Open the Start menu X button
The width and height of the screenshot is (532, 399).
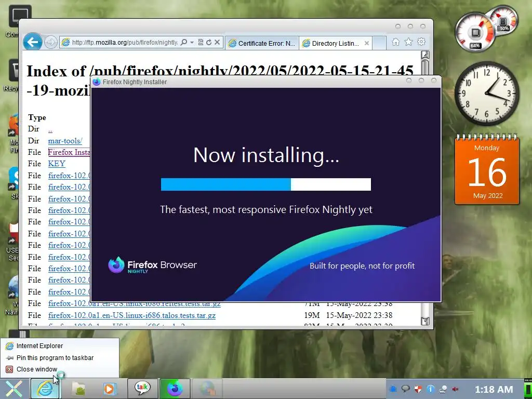pyautogui.click(x=14, y=389)
